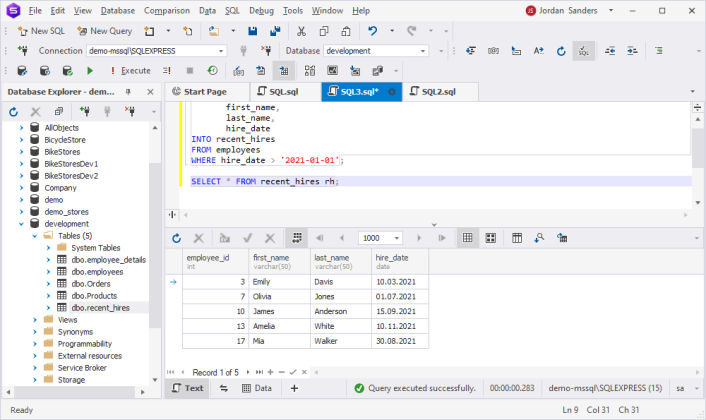
Task: Collapse the Tables (5) folder
Action: 35,236
